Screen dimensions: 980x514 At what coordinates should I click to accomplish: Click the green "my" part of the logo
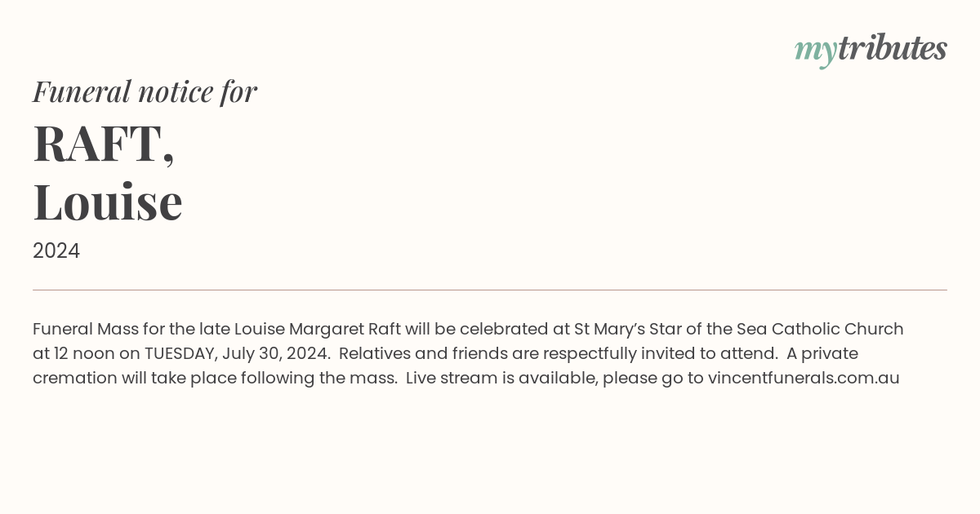pyautogui.click(x=816, y=52)
